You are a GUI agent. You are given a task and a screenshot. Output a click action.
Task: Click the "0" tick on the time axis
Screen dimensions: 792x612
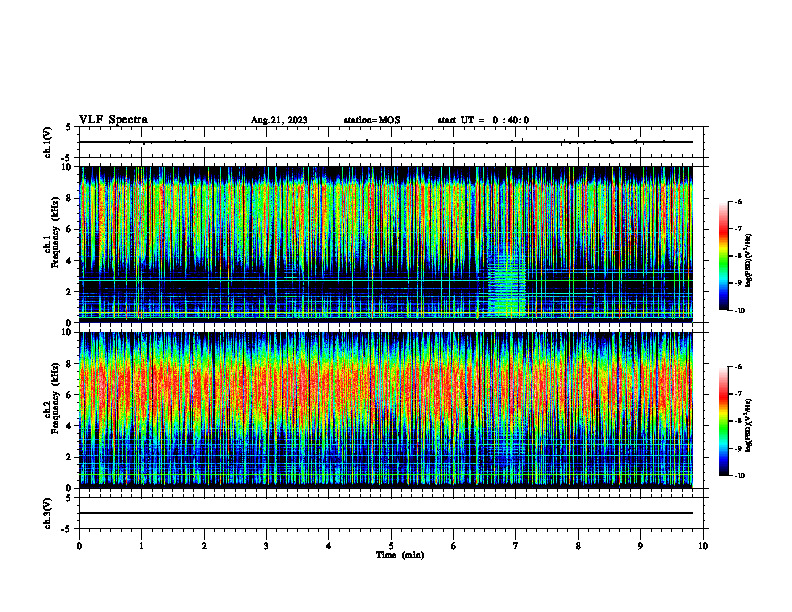[79, 546]
